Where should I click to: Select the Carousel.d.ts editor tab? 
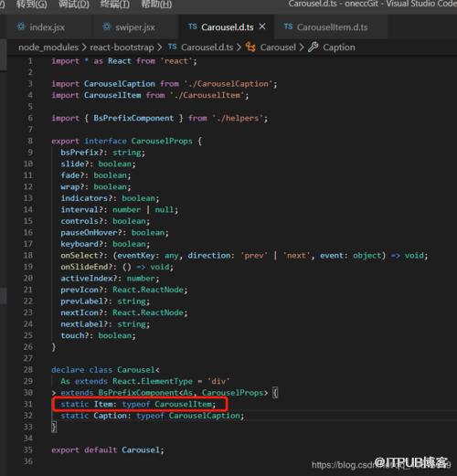point(228,27)
